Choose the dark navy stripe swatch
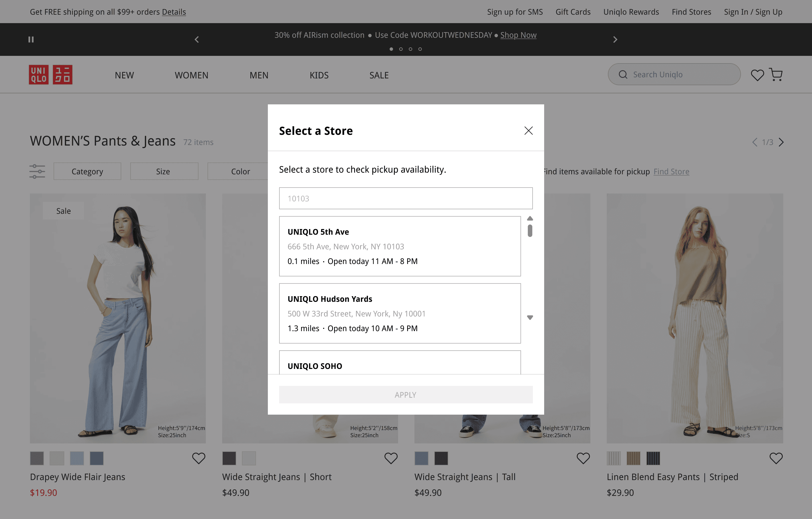This screenshot has height=519, width=812. tap(653, 458)
